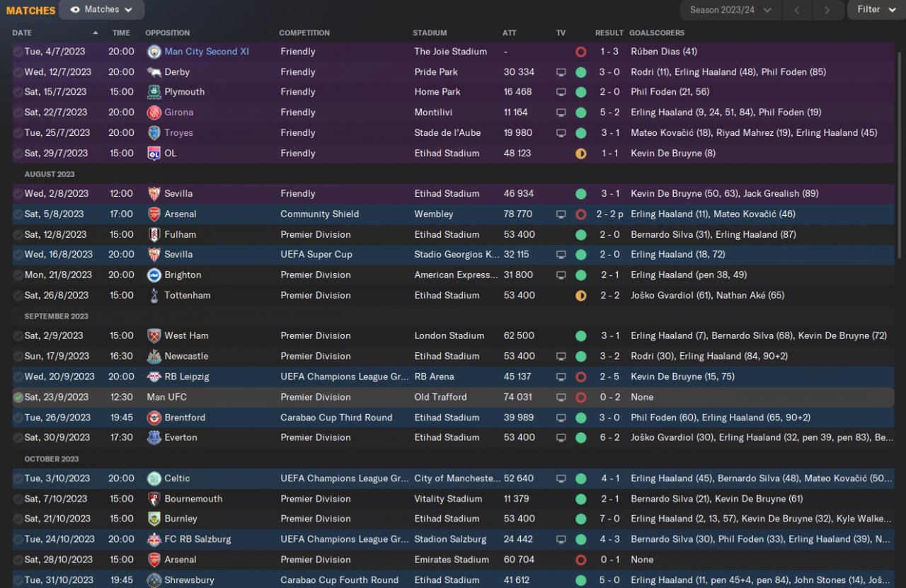The image size is (906, 588).
Task: Click the Brentford club badge
Action: pyautogui.click(x=154, y=417)
